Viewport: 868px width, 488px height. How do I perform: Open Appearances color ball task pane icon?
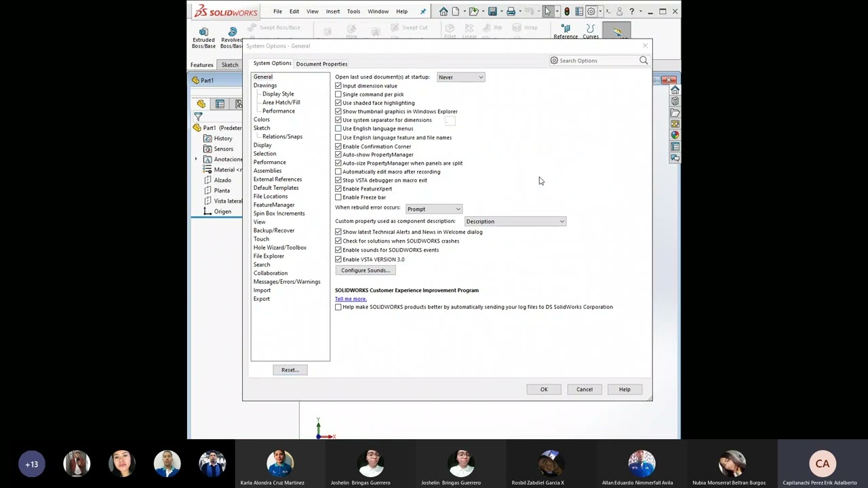pos(675,135)
